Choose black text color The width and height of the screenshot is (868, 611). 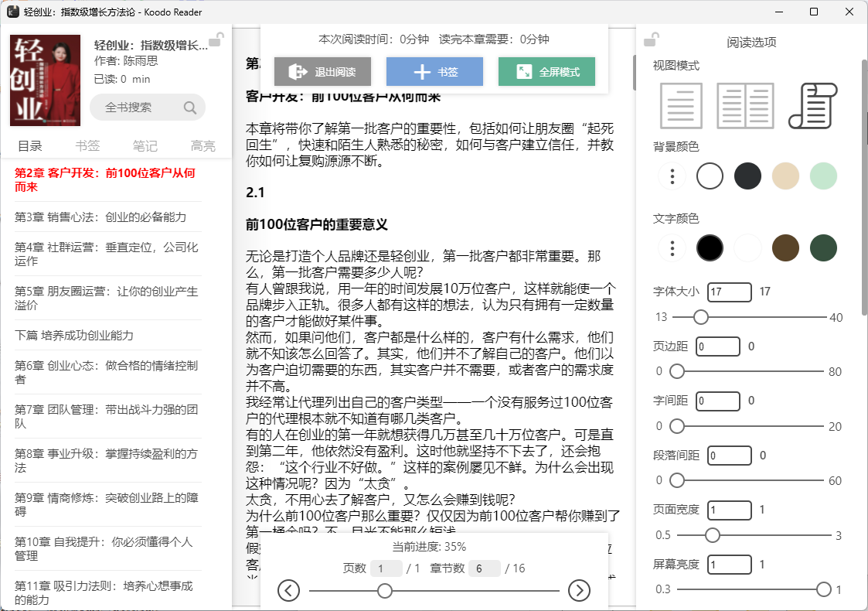pyautogui.click(x=710, y=247)
